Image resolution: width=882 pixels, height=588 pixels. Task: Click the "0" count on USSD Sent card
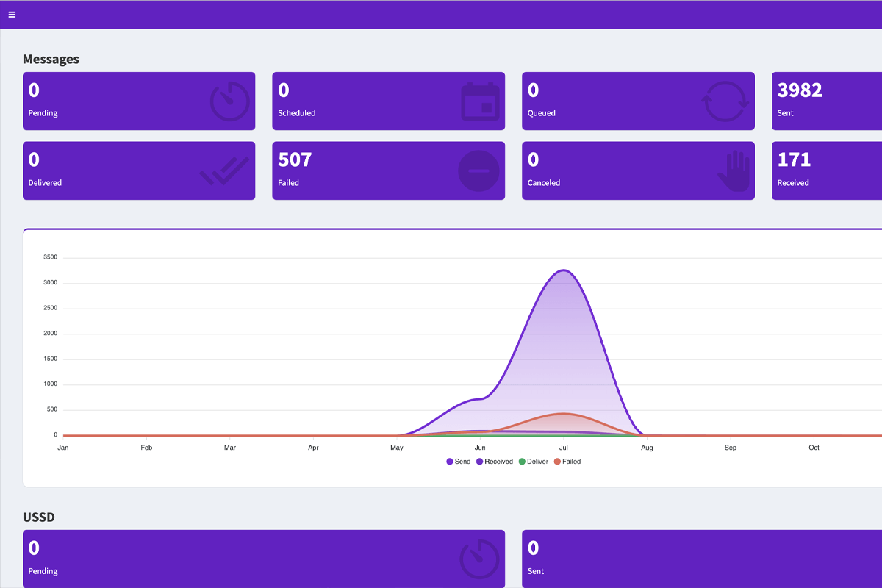pos(534,548)
